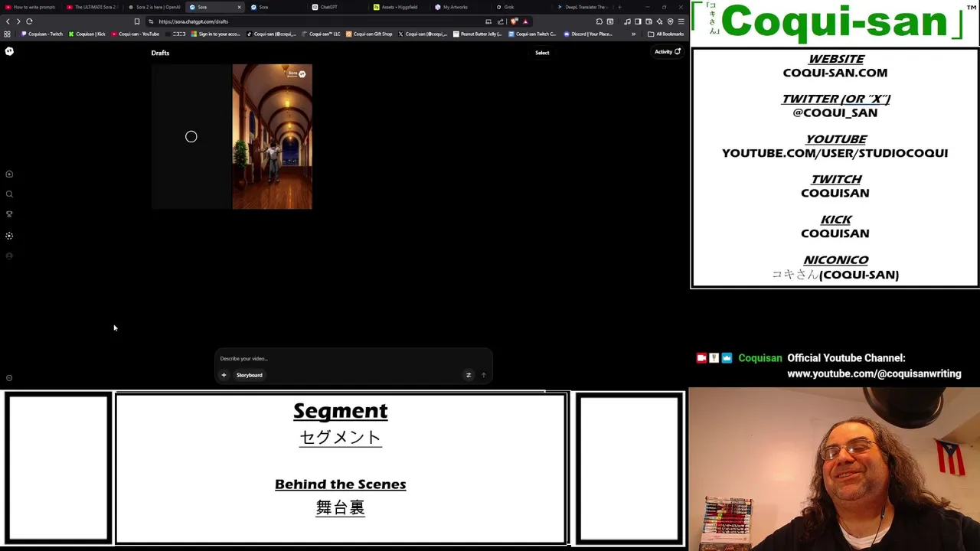
Task: Click the settings circle icon at sidebar bottom
Action: (x=9, y=378)
